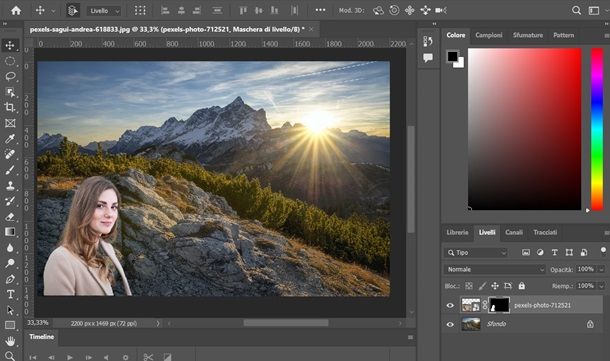This screenshot has width=610, height=361.
Task: Open the workspace switcher icon
Action: click(594, 11)
